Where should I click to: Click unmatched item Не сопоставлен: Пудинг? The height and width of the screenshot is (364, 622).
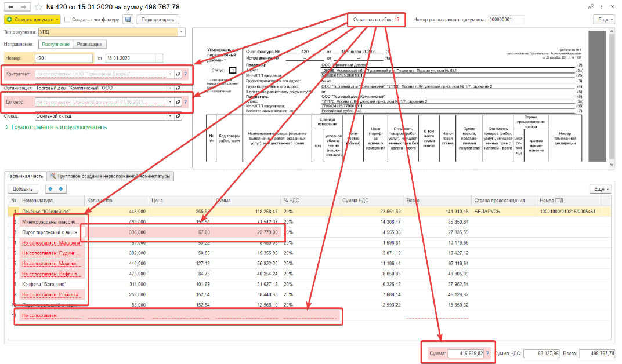(x=51, y=253)
